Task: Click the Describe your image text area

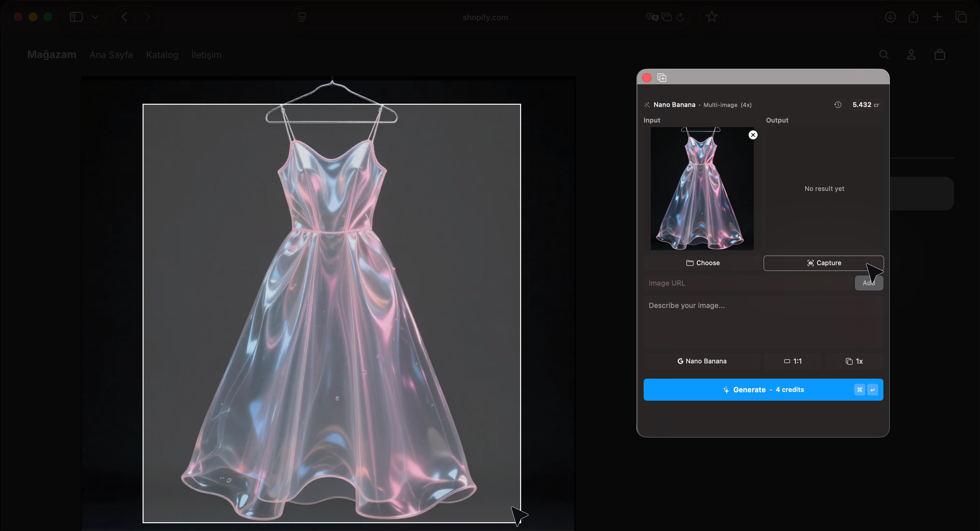Action: coord(763,322)
